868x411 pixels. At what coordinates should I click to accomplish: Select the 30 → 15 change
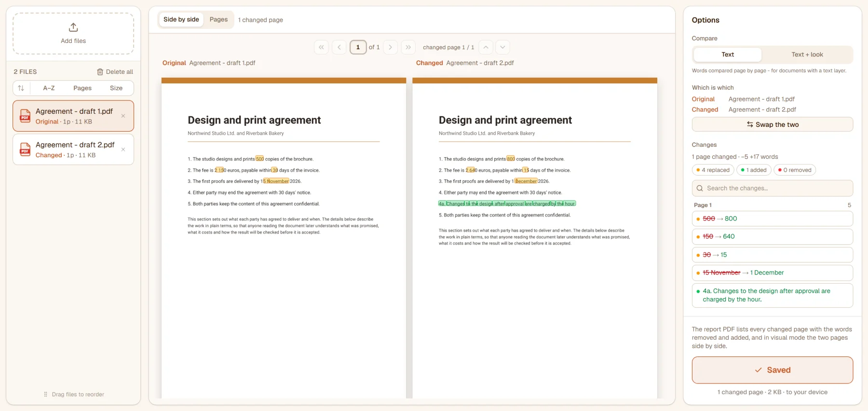[x=773, y=255]
